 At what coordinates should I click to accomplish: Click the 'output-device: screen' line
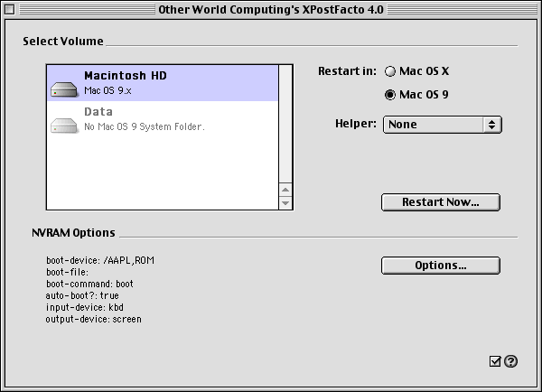[x=93, y=320]
